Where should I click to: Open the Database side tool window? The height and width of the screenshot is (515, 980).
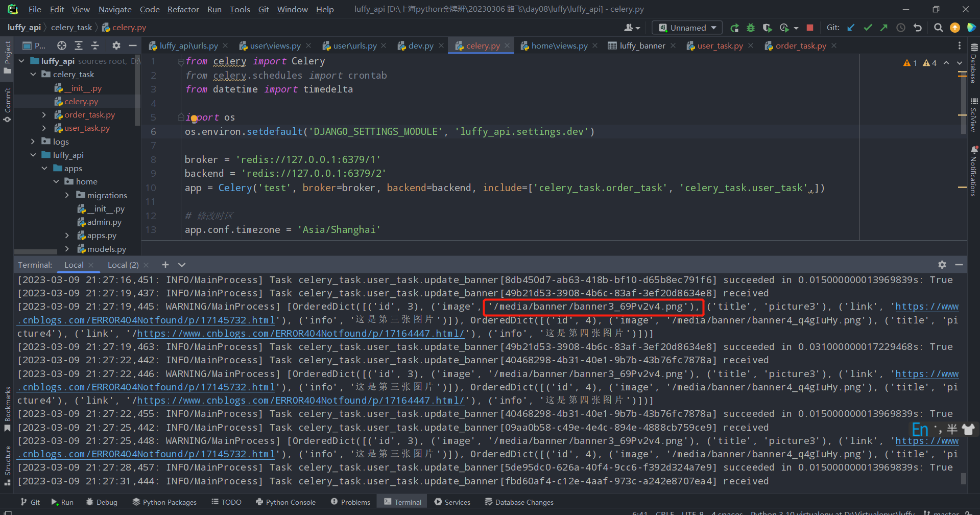click(x=974, y=62)
